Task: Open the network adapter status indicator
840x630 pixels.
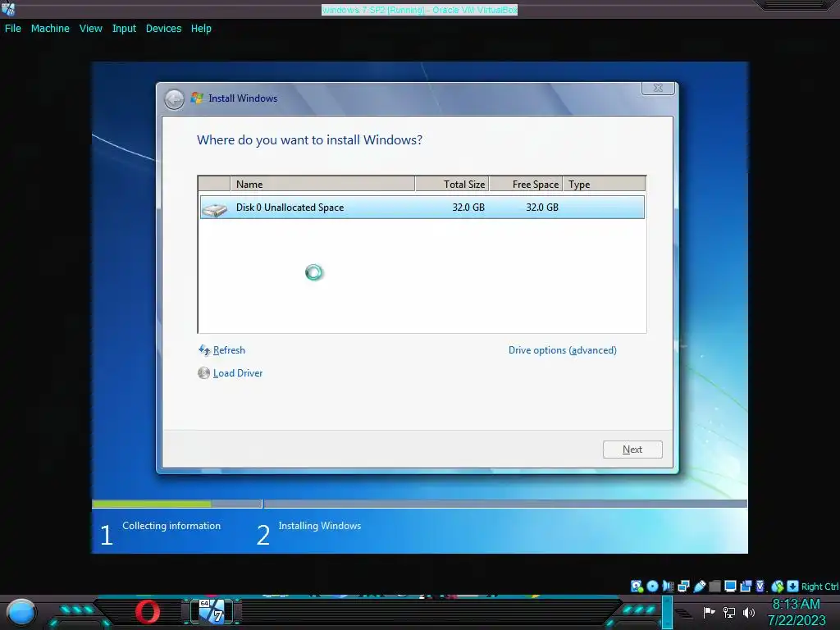Action: click(683, 586)
